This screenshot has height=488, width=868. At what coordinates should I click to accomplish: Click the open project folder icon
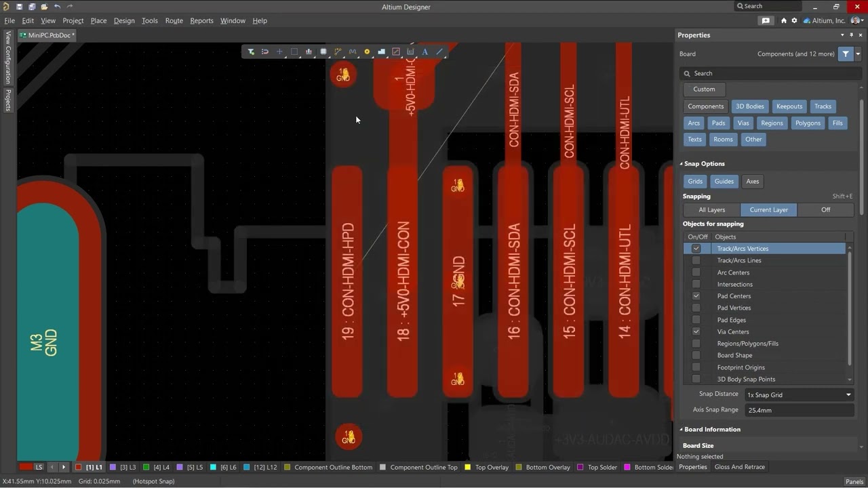44,7
